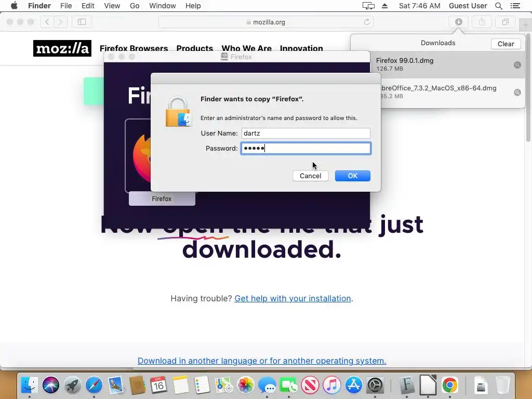Add a new Safari tab with plus

pyautogui.click(x=525, y=25)
